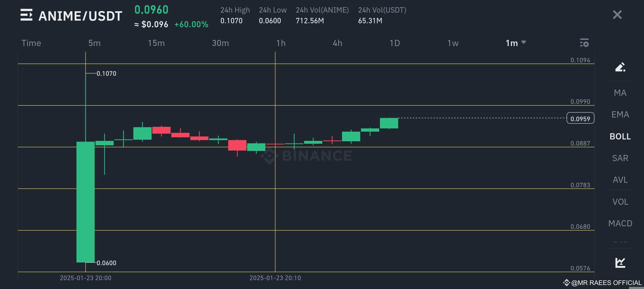Select the 15m timeframe tab
The image size is (644, 289).
tap(156, 43)
